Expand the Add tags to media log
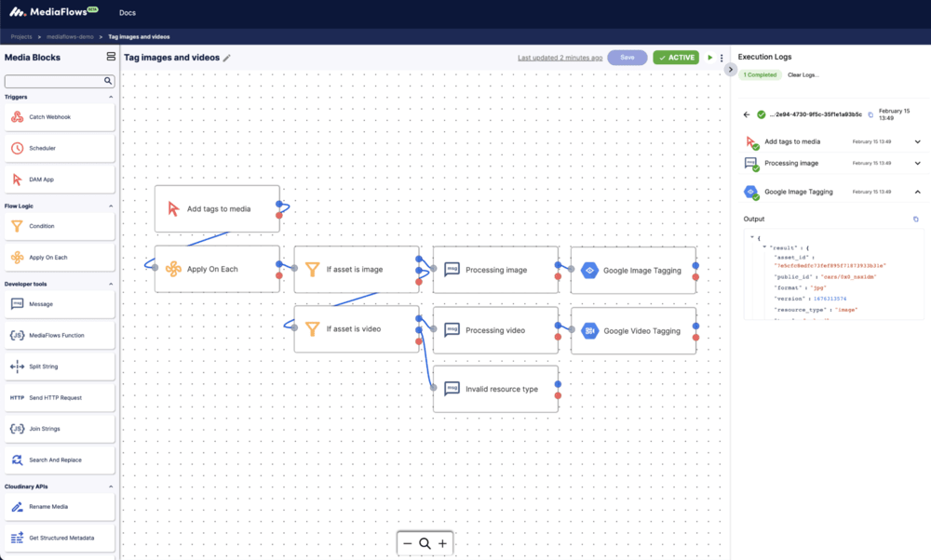Screen dimensions: 931x560 point(917,141)
